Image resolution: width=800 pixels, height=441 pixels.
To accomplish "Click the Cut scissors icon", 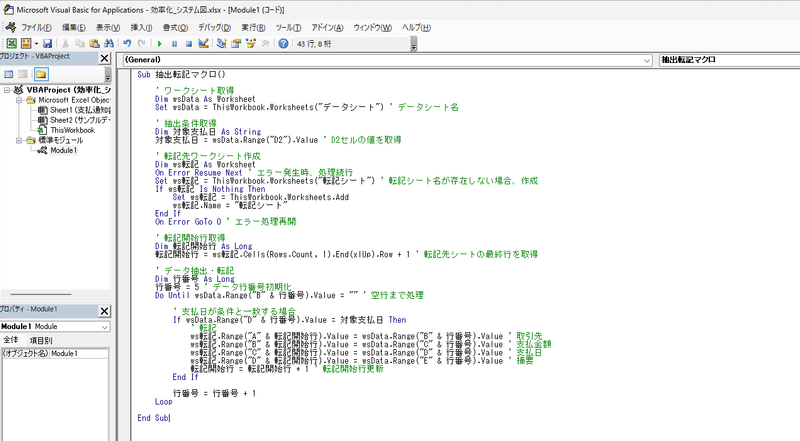I will click(66, 44).
